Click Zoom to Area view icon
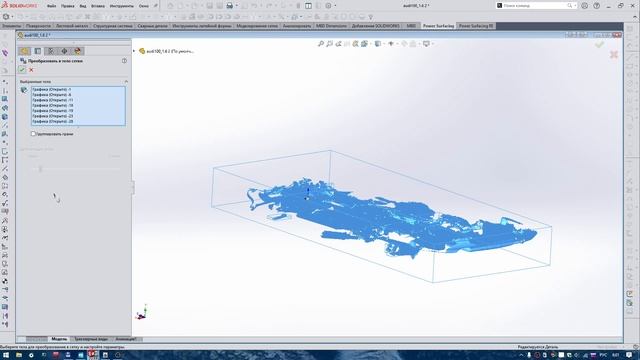The image size is (640, 360). (x=329, y=44)
